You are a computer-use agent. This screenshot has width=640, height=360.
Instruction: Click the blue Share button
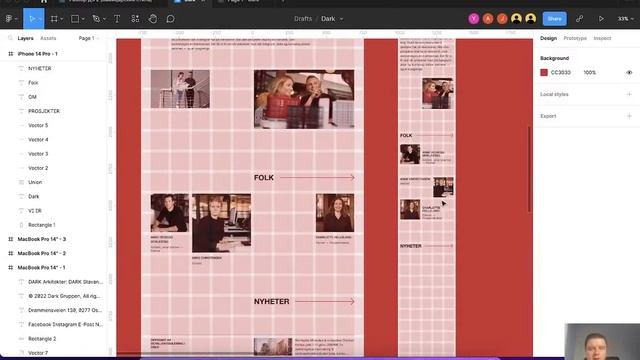click(x=554, y=19)
